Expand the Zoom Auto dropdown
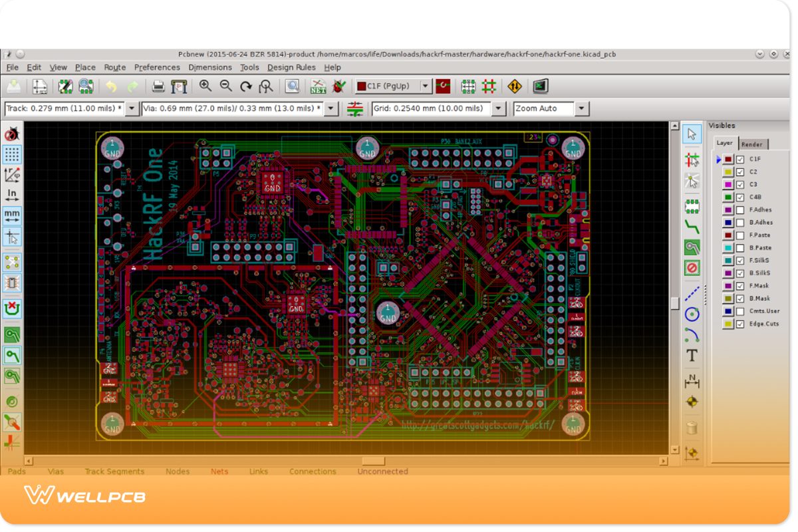This screenshot has width=798, height=532. click(580, 108)
